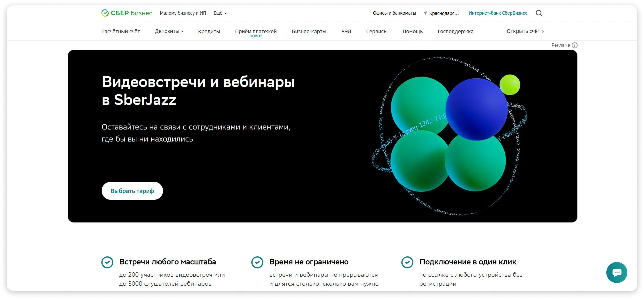The height and width of the screenshot is (299, 644).
Task: Select Малому бизнесу и ИП segment
Action: click(183, 13)
